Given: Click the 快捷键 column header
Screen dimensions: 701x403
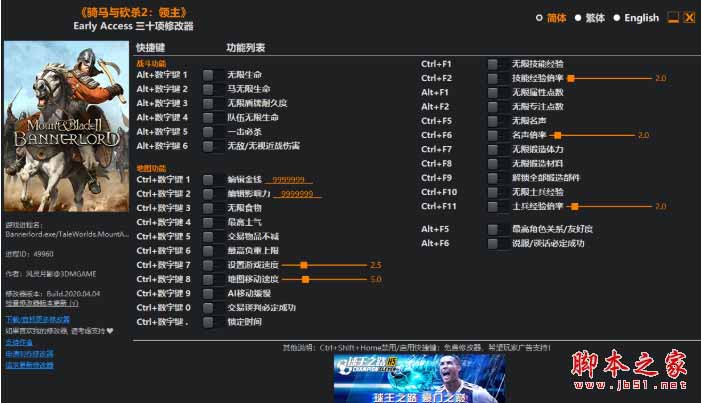Looking at the screenshot, I should (x=151, y=47).
